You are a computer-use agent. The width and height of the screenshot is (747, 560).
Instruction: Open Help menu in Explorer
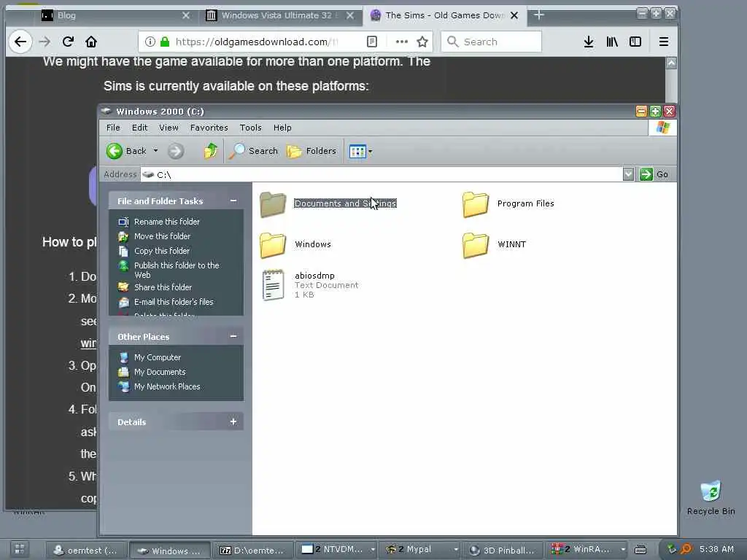(x=282, y=128)
